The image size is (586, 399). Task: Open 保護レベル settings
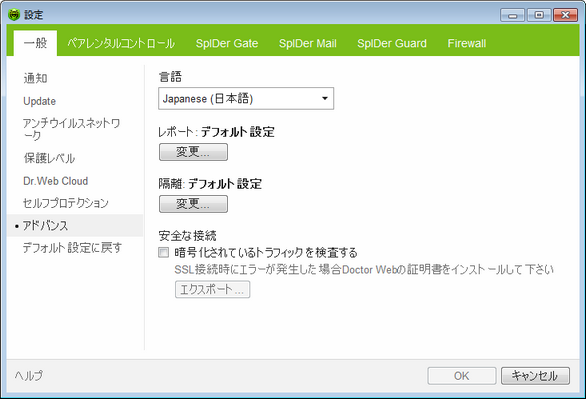(49, 158)
